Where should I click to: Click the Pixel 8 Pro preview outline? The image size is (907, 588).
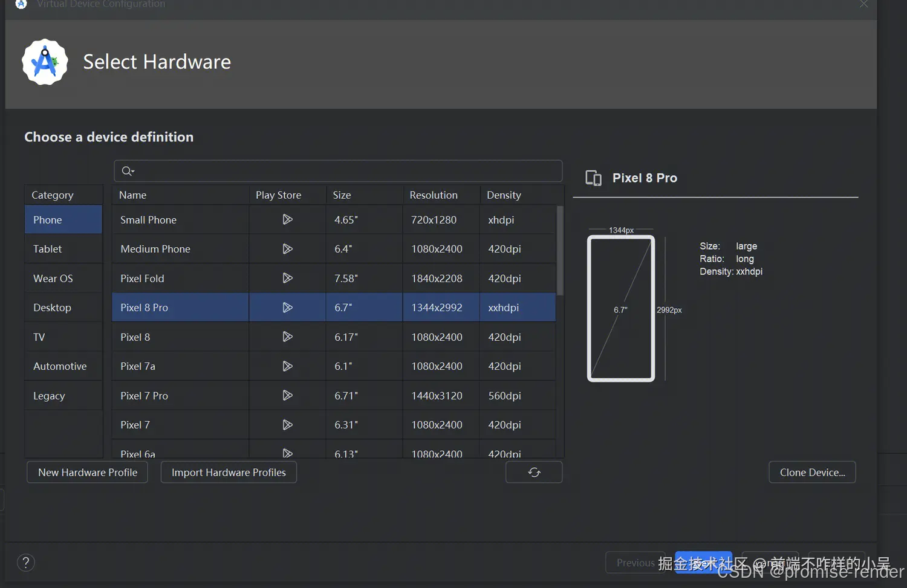tap(621, 308)
